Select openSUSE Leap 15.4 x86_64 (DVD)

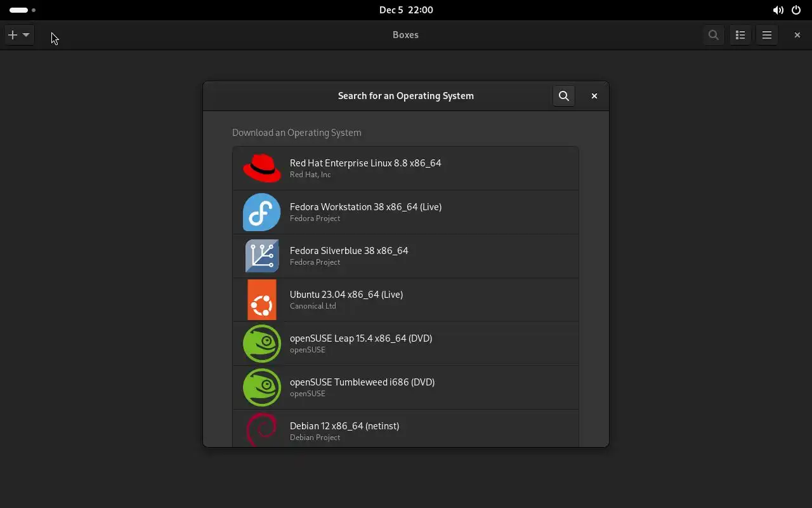[x=405, y=344]
